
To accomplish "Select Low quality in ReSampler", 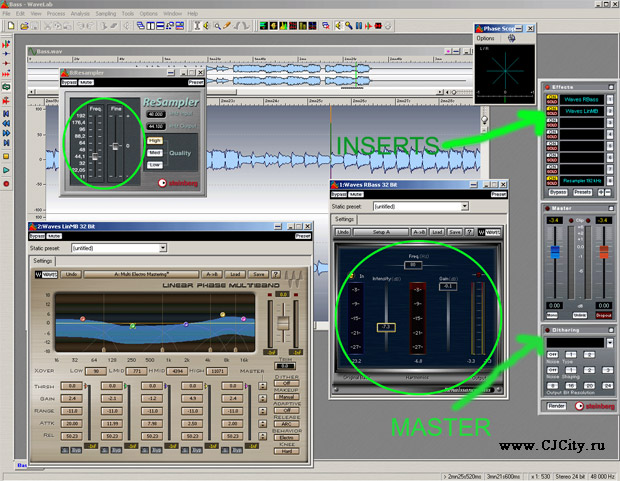I will pyautogui.click(x=155, y=165).
